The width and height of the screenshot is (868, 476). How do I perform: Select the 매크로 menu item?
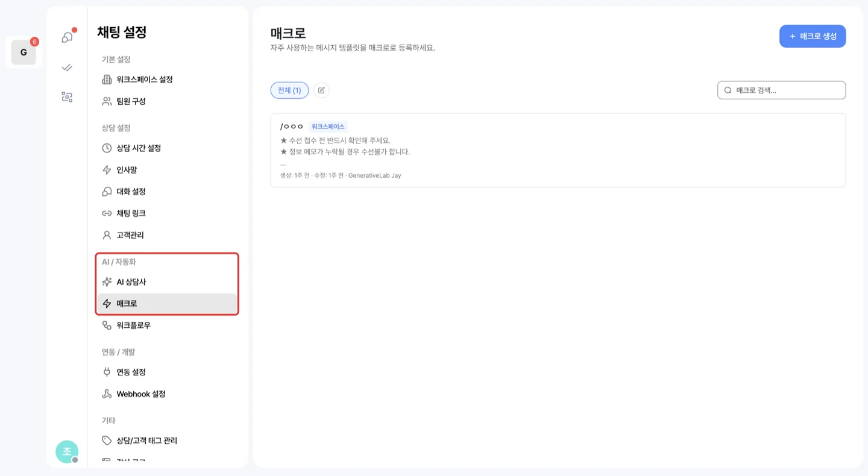coord(167,304)
